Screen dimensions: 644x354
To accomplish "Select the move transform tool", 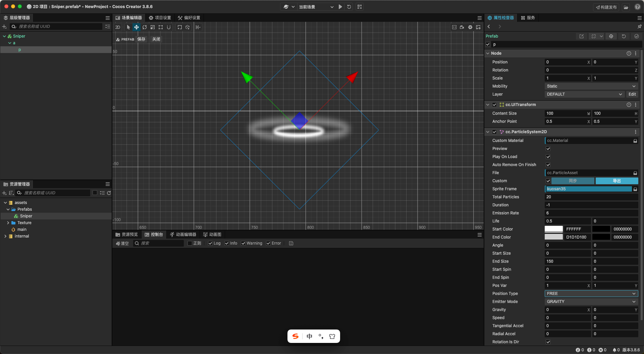I will pyautogui.click(x=137, y=27).
